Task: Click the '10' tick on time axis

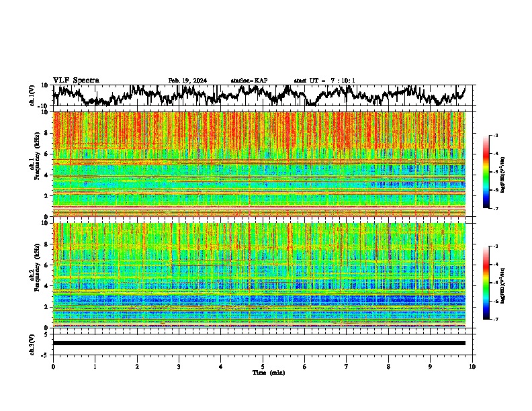Action: coord(472,367)
